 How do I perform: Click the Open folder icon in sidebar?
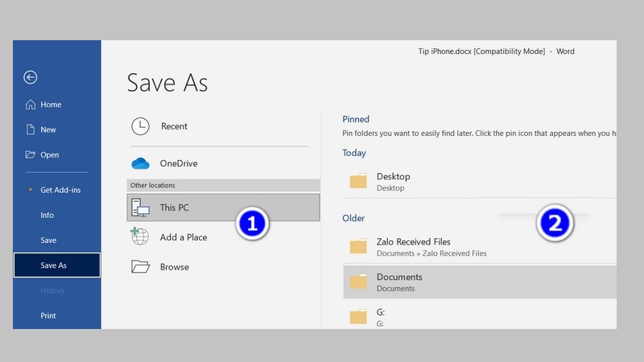pyautogui.click(x=31, y=154)
